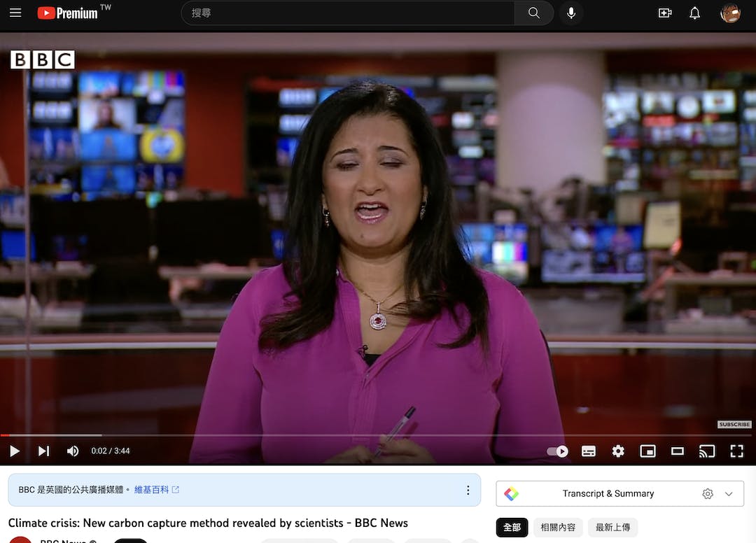Toggle the autoplay switch

pyautogui.click(x=557, y=451)
